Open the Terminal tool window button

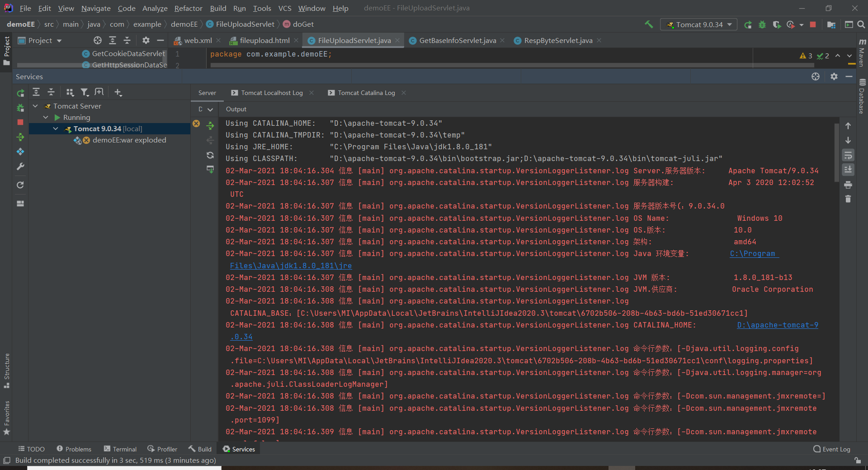(120, 449)
